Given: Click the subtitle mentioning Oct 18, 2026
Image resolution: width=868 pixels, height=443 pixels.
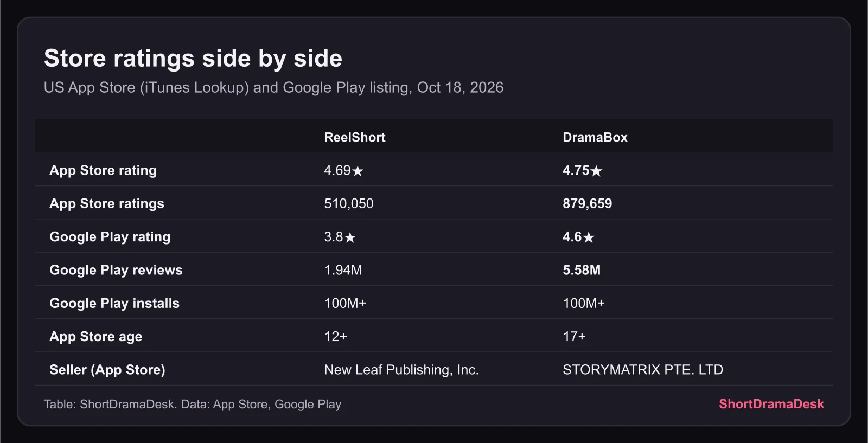Looking at the screenshot, I should (x=273, y=87).
